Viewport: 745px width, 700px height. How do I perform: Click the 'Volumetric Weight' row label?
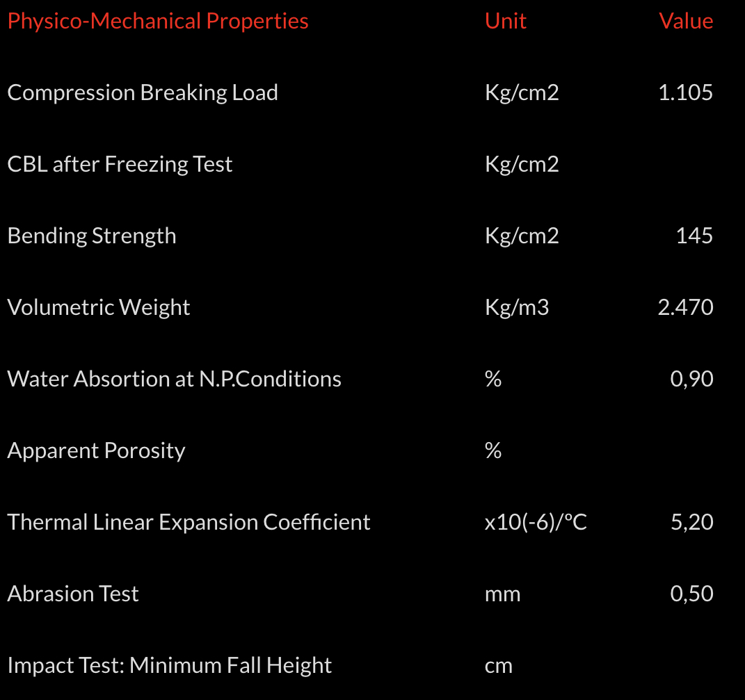(99, 307)
